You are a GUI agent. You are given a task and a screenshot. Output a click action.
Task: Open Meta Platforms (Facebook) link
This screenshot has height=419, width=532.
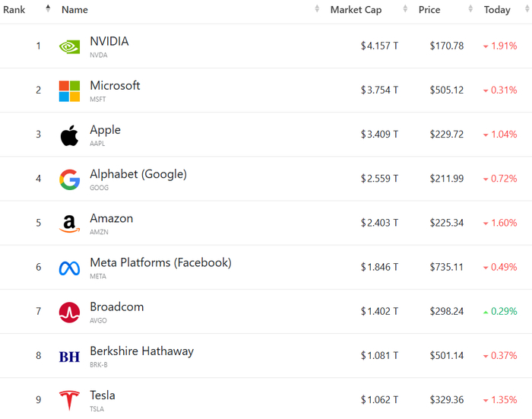160,262
